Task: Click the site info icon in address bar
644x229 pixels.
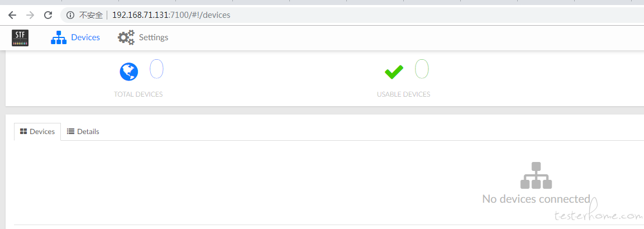Action: (x=70, y=15)
